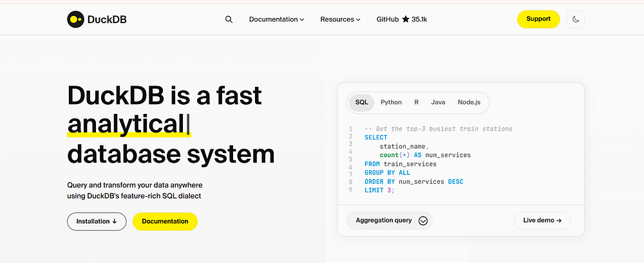Open the yellow Documentation button
644x263 pixels.
[x=165, y=222]
